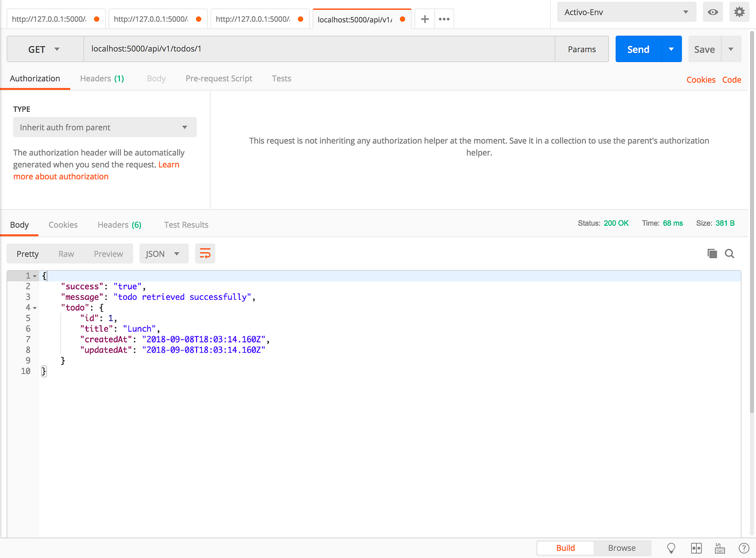
Task: Open the response Cookies tab
Action: coord(63,225)
